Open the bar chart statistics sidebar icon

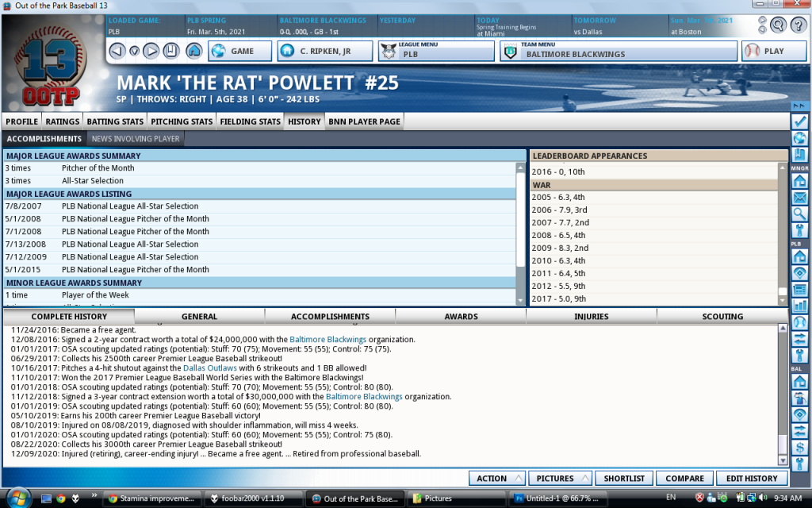coord(800,306)
